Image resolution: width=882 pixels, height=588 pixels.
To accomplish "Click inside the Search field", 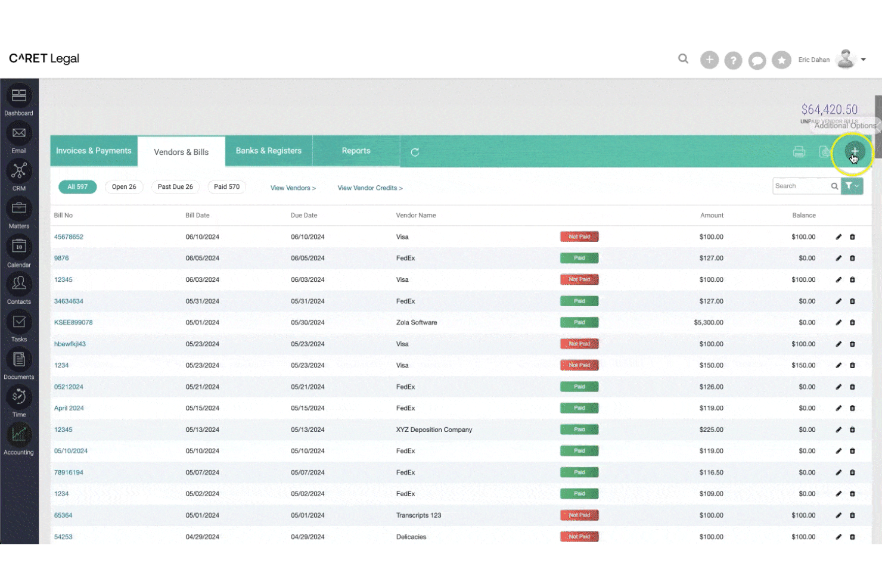I will (802, 186).
